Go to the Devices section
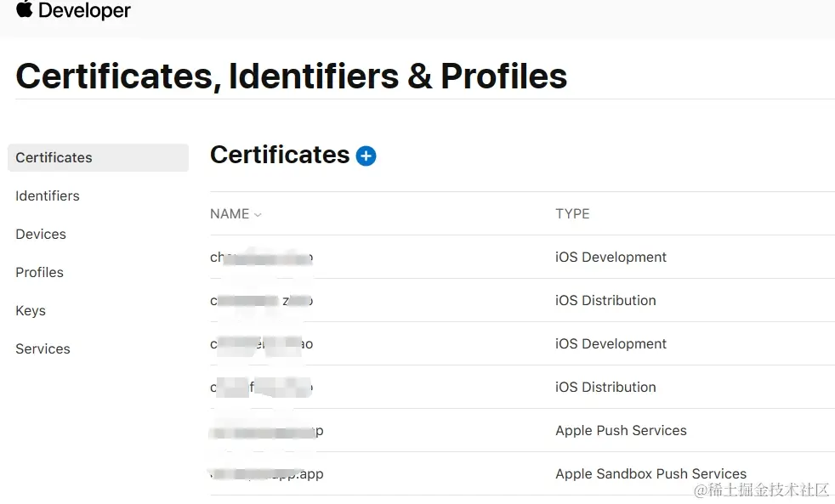Screen dimensions: 835x504 [x=41, y=234]
